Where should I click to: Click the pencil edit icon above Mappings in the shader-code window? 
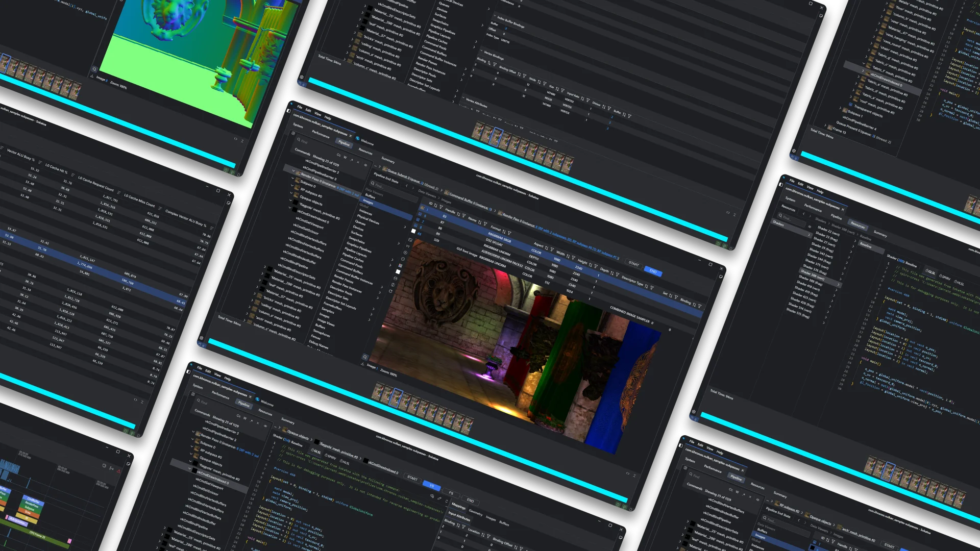tap(439, 498)
